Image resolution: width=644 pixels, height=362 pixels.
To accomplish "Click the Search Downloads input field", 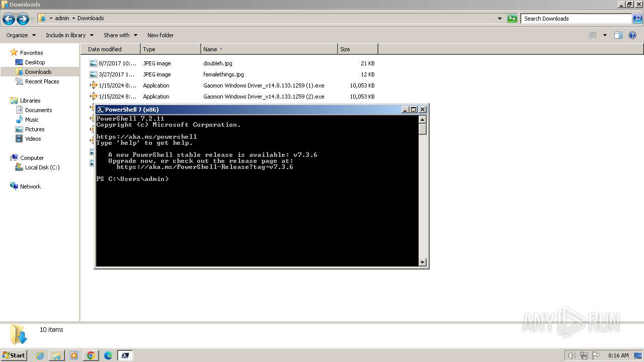I will (577, 19).
